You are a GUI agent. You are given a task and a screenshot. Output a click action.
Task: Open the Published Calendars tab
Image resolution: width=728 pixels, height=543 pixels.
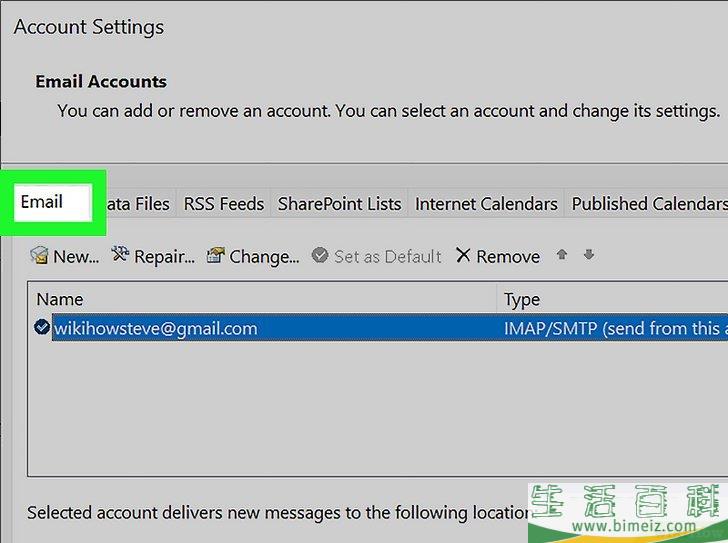(x=648, y=204)
